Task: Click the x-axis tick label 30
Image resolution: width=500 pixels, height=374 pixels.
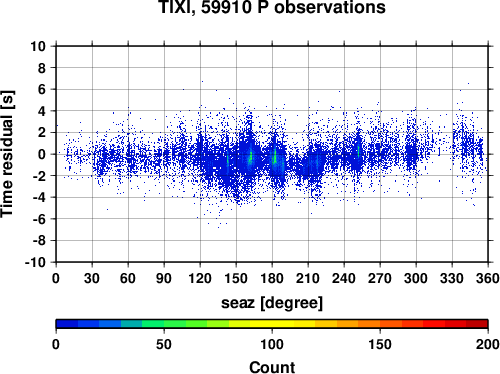Action: click(92, 278)
